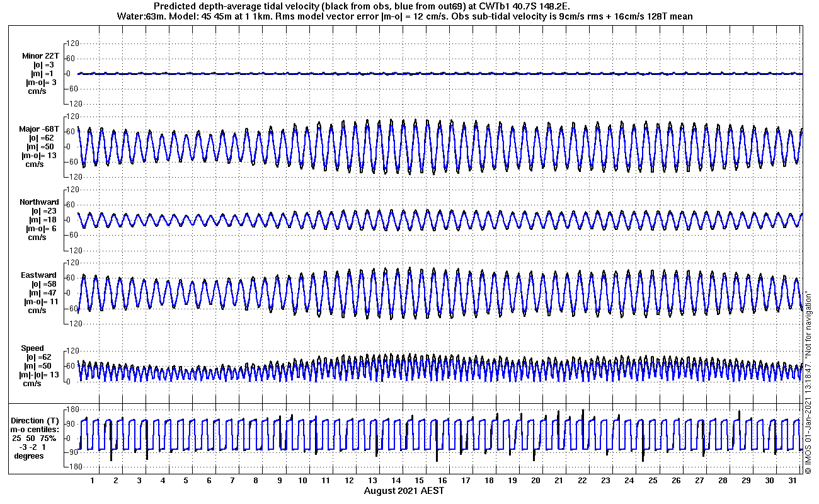
Task: Click the 'Speed' panel label
Action: (33, 348)
